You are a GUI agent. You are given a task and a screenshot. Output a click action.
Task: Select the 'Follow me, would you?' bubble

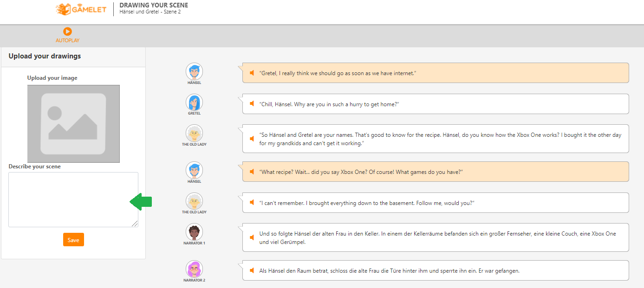pos(436,203)
